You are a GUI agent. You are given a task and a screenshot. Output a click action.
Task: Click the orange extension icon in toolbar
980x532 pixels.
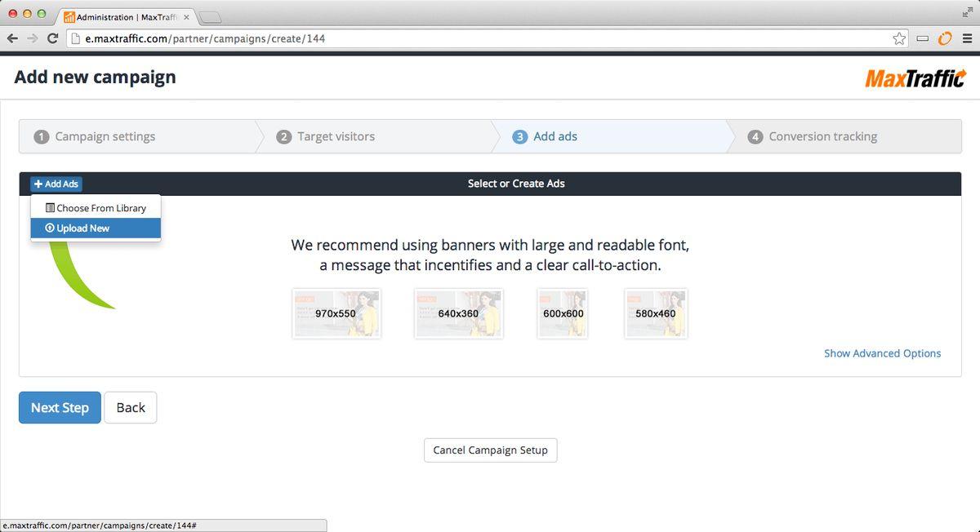(945, 38)
